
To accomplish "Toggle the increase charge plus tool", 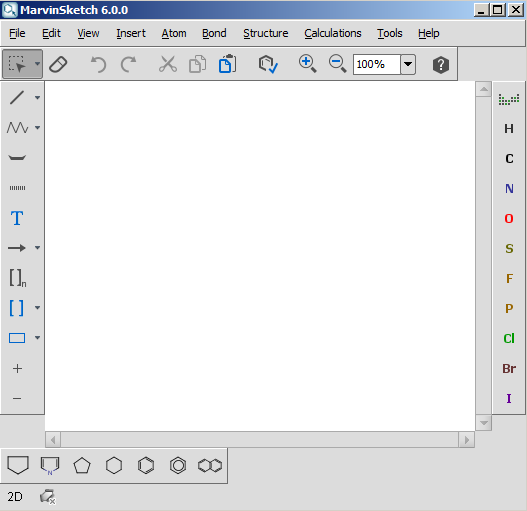I will (x=17, y=368).
